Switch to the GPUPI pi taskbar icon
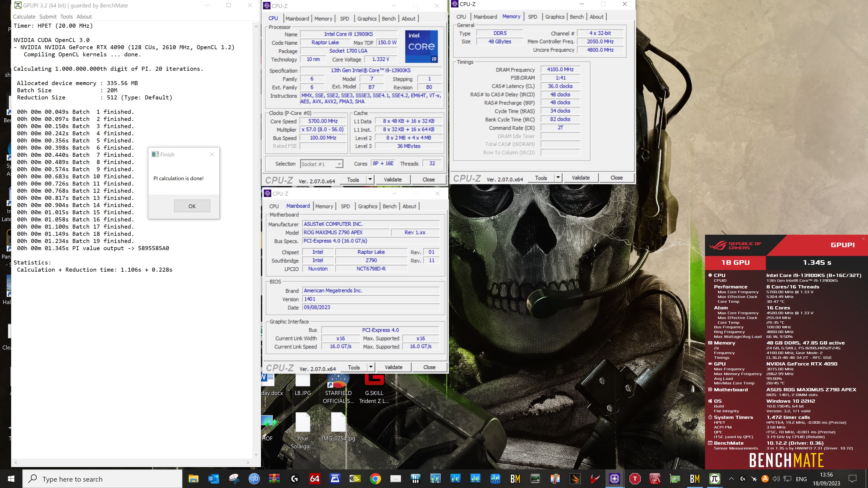Screen dimensions: 868x488 [x=714, y=479]
